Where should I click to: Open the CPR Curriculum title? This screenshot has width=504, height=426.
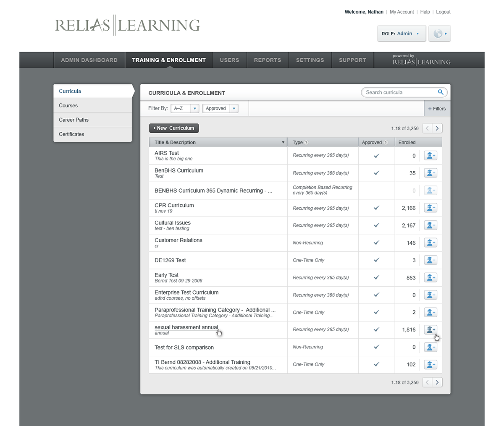coord(174,205)
